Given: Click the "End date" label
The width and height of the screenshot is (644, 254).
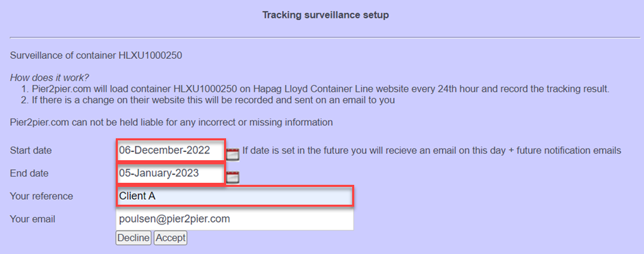Looking at the screenshot, I should [29, 174].
